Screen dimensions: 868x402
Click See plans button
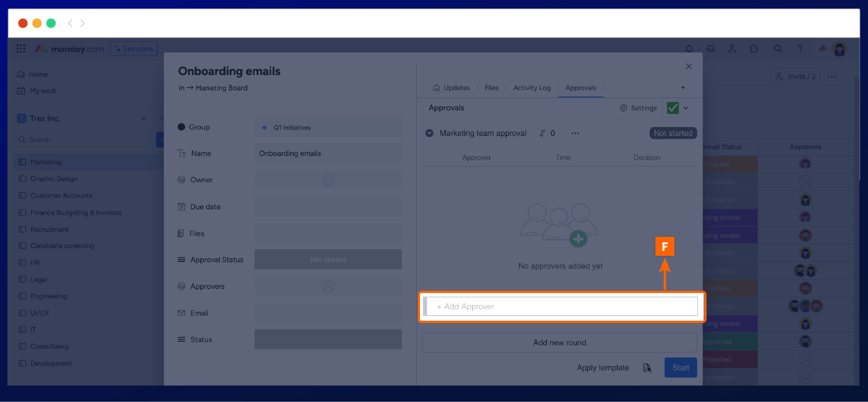click(134, 49)
